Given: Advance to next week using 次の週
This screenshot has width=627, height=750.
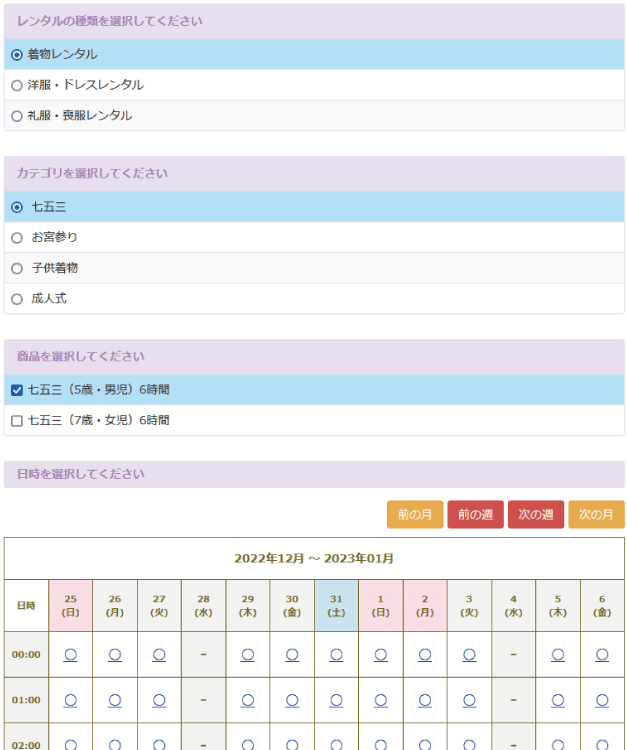Looking at the screenshot, I should click(x=535, y=514).
